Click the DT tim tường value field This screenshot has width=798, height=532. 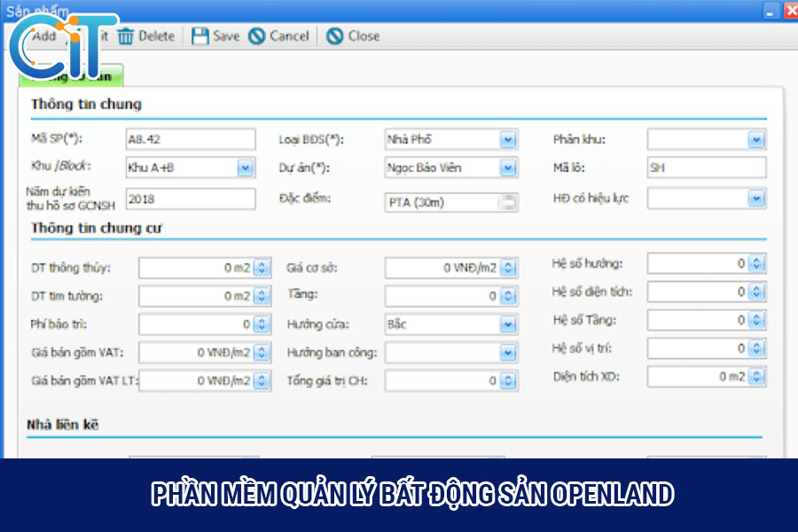[x=197, y=296]
